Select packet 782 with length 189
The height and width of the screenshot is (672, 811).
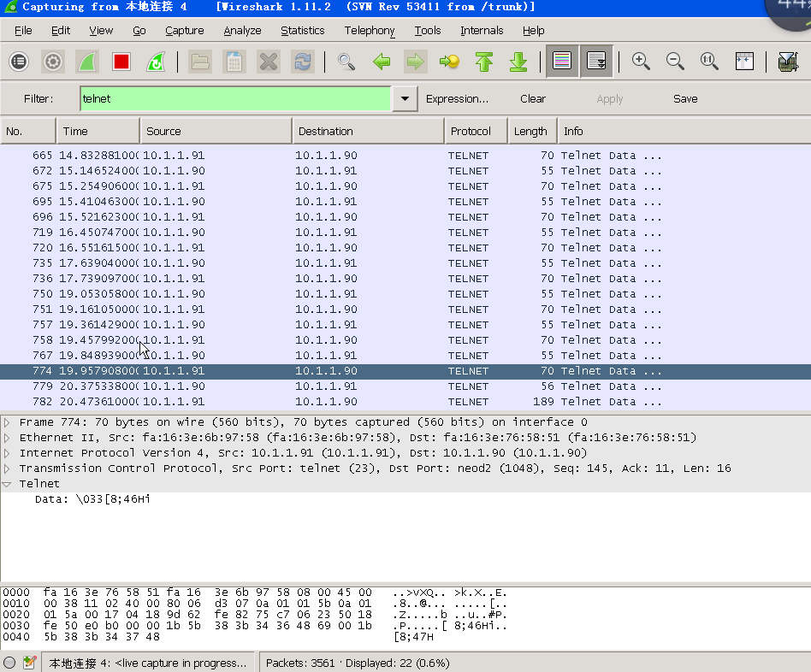[x=405, y=401]
